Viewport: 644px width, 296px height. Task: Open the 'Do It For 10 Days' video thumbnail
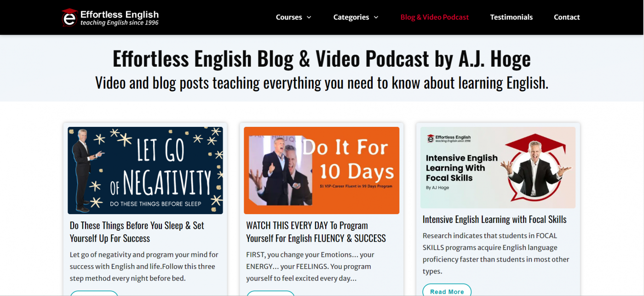point(322,171)
